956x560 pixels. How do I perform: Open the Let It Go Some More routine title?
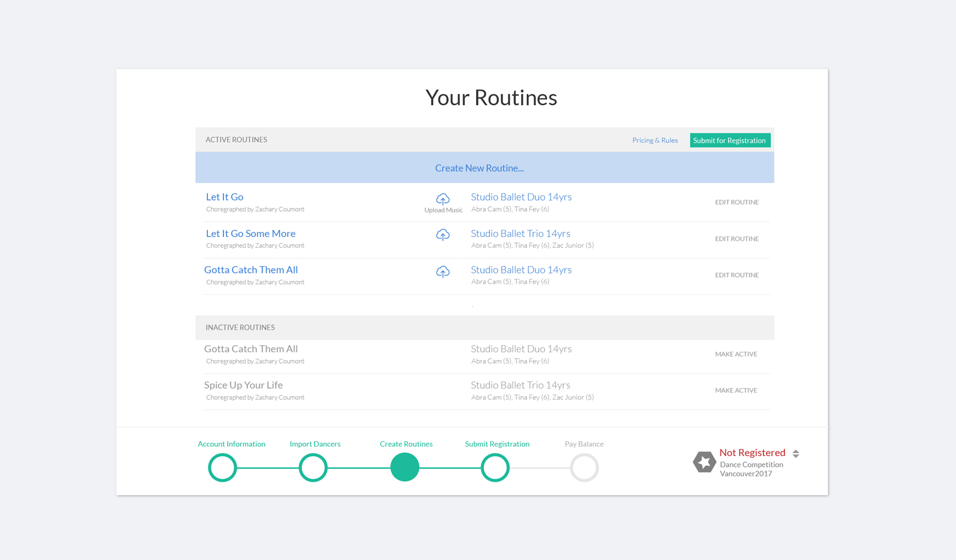tap(251, 233)
